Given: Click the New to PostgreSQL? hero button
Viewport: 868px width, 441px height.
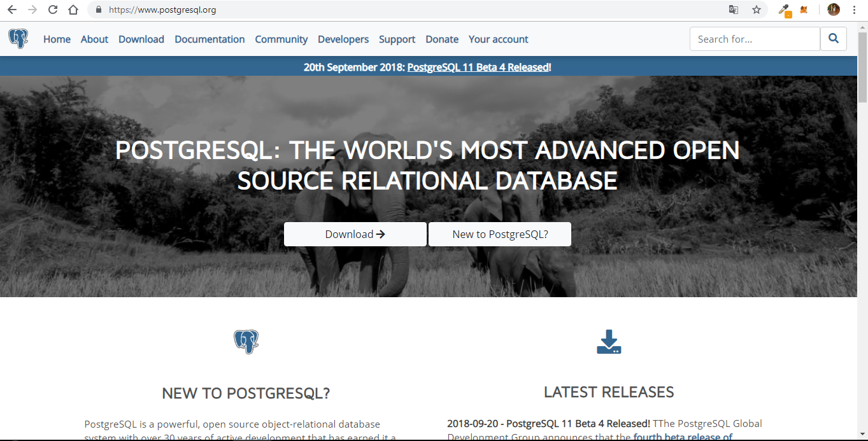Looking at the screenshot, I should pyautogui.click(x=500, y=234).
